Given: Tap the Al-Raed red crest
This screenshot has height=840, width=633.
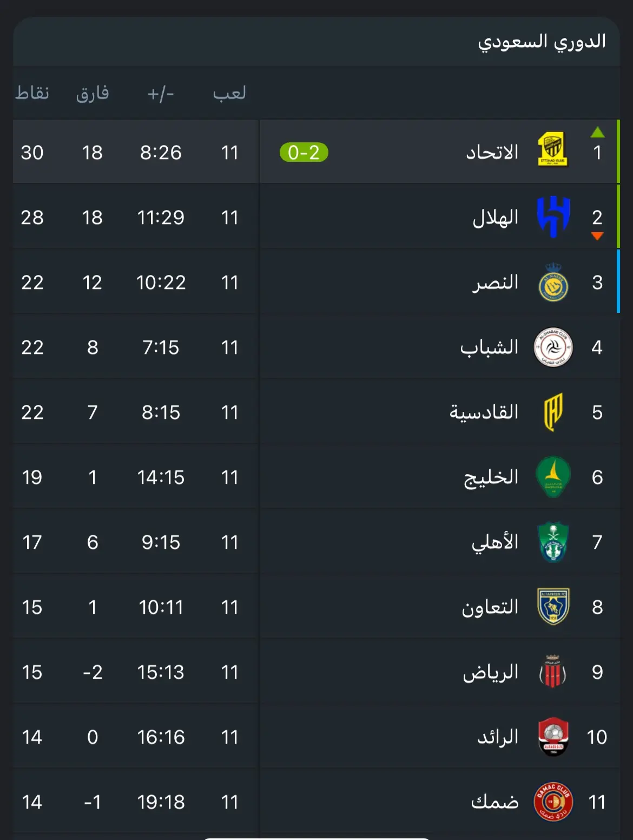Looking at the screenshot, I should tap(553, 737).
